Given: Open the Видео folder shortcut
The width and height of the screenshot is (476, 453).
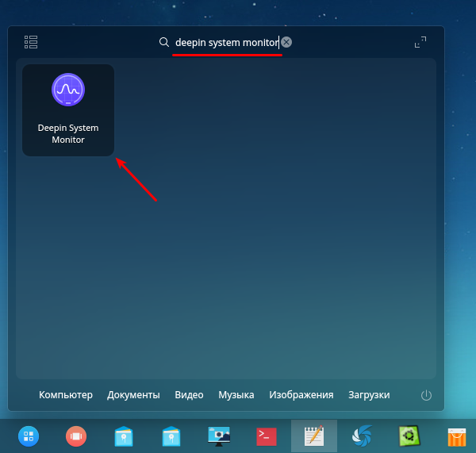Looking at the screenshot, I should (x=189, y=395).
